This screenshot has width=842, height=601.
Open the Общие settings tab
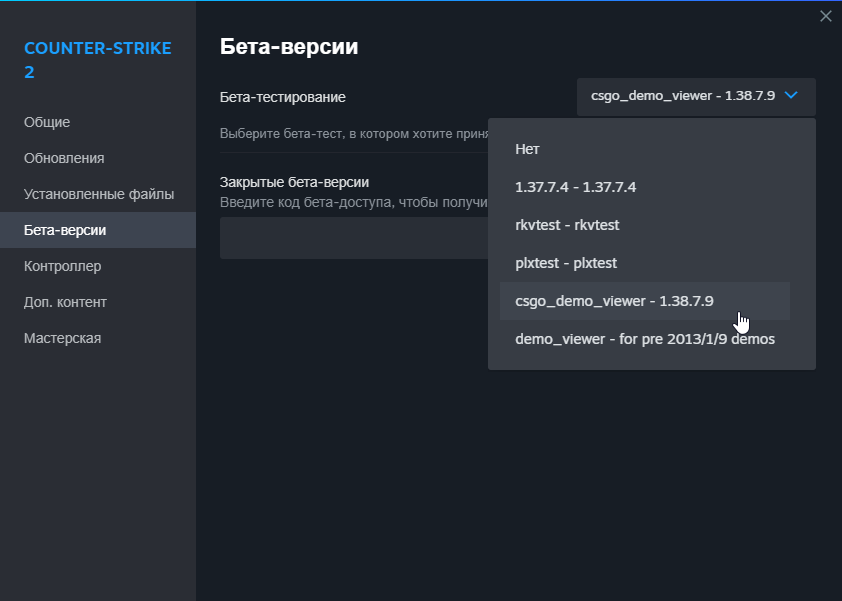tap(98, 122)
